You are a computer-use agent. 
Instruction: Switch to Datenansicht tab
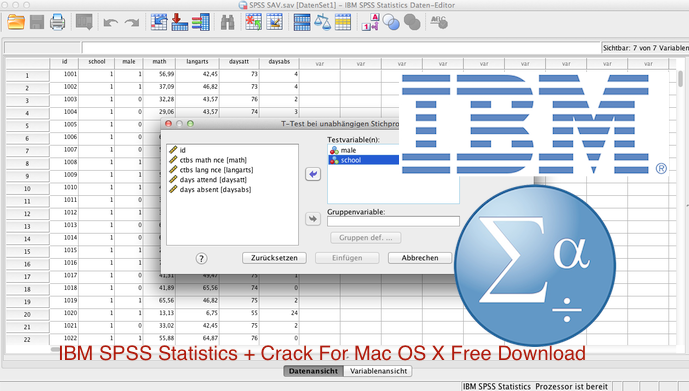point(313,371)
